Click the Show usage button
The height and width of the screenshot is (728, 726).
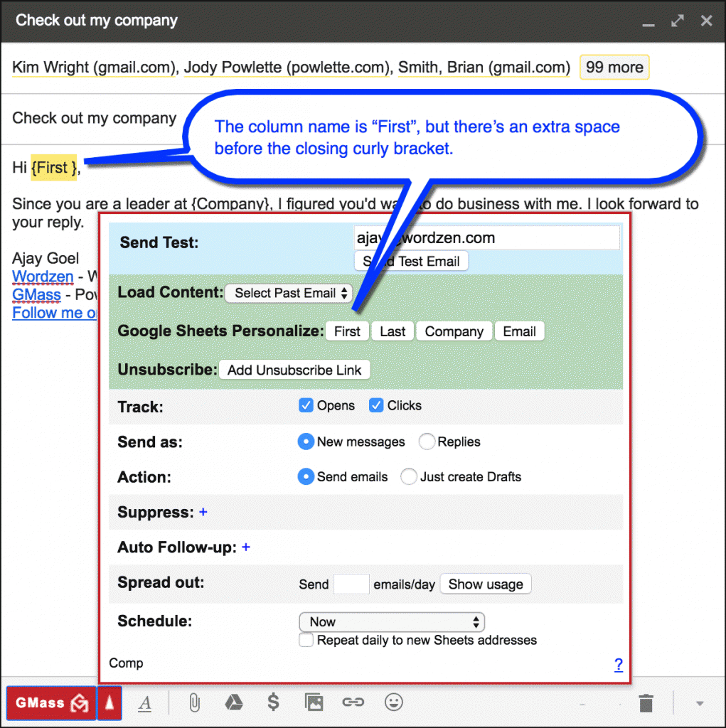click(x=486, y=584)
